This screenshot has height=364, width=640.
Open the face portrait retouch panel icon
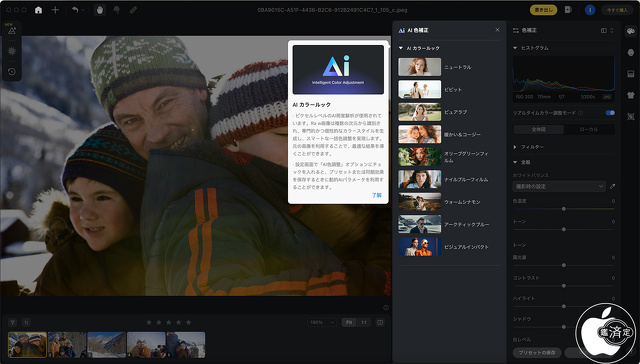[x=631, y=53]
